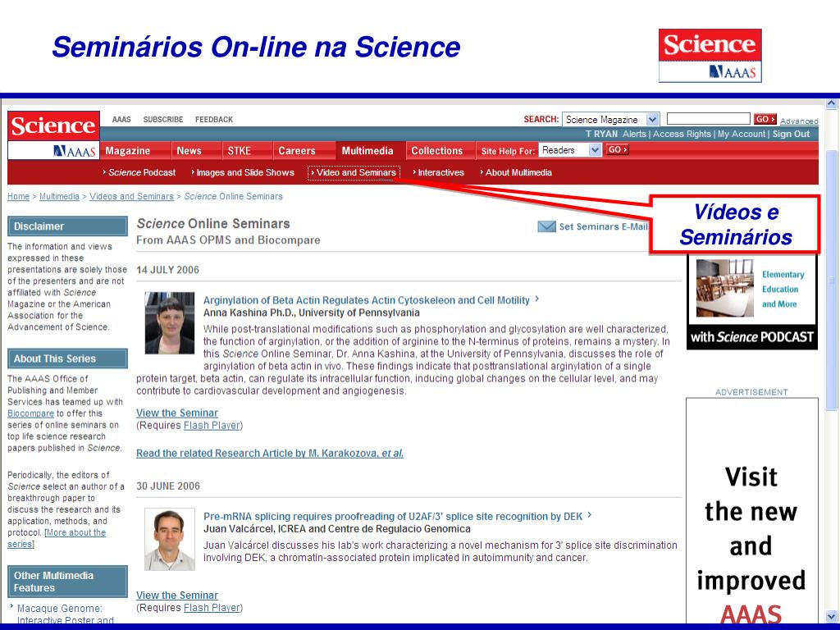Click View the Seminar for 30 June 2006

click(177, 596)
